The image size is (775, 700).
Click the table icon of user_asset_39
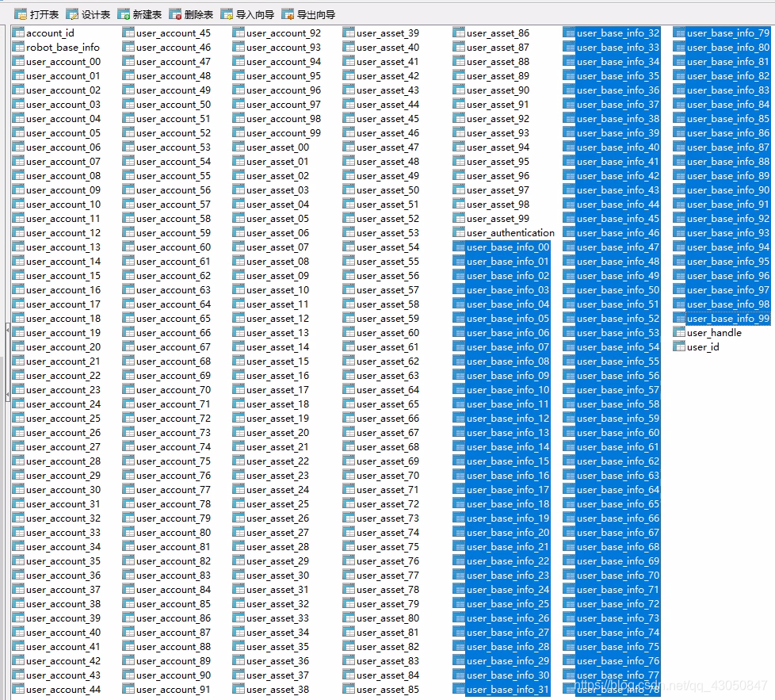point(349,33)
